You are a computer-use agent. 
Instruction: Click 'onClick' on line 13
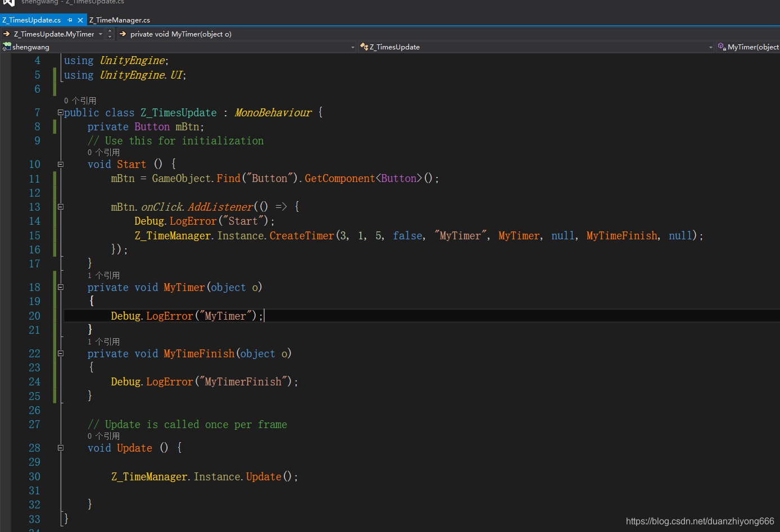[x=162, y=207]
